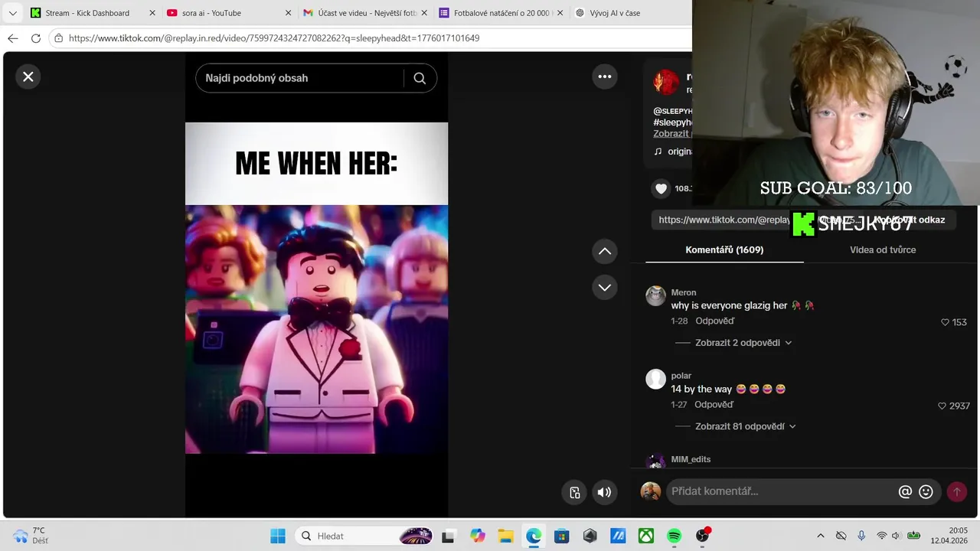Open the tab list dropdown chevron

(x=12, y=13)
